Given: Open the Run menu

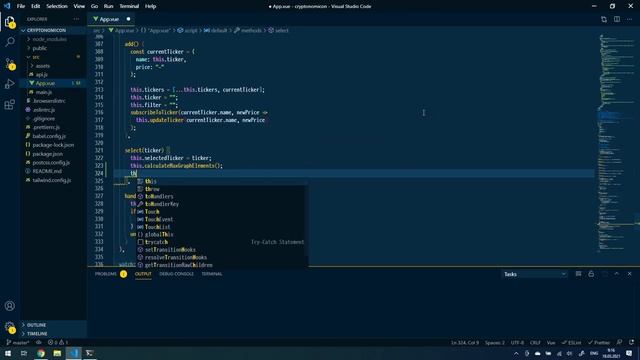Looking at the screenshot, I should [108, 6].
